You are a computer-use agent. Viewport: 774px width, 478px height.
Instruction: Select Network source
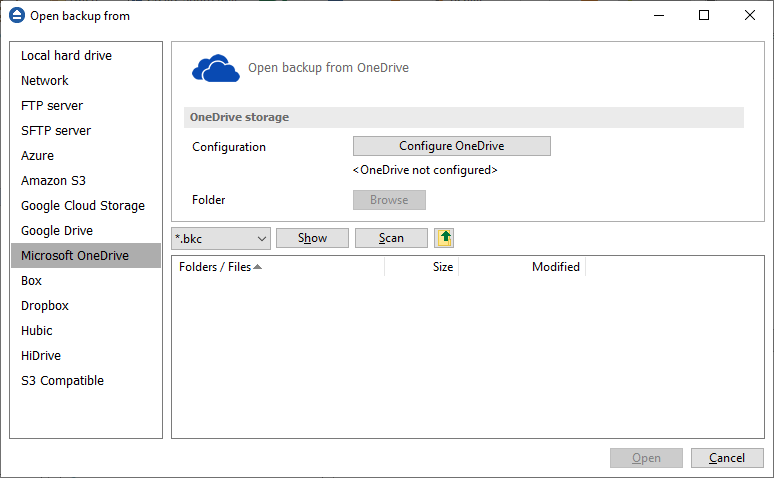pos(86,80)
